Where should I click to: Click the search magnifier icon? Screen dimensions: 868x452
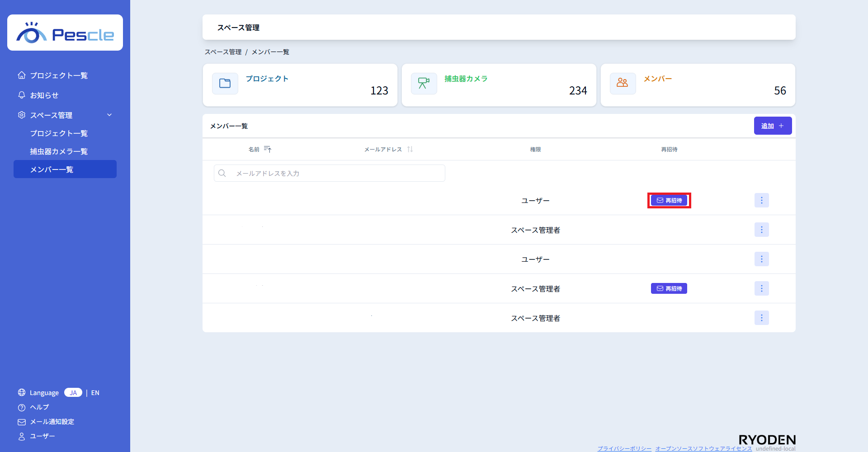[222, 173]
